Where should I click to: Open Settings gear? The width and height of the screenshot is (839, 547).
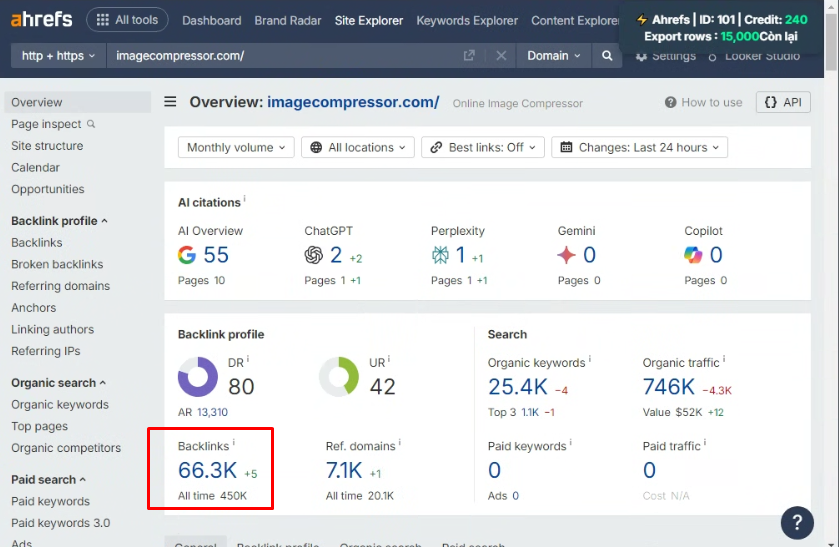[x=665, y=56]
